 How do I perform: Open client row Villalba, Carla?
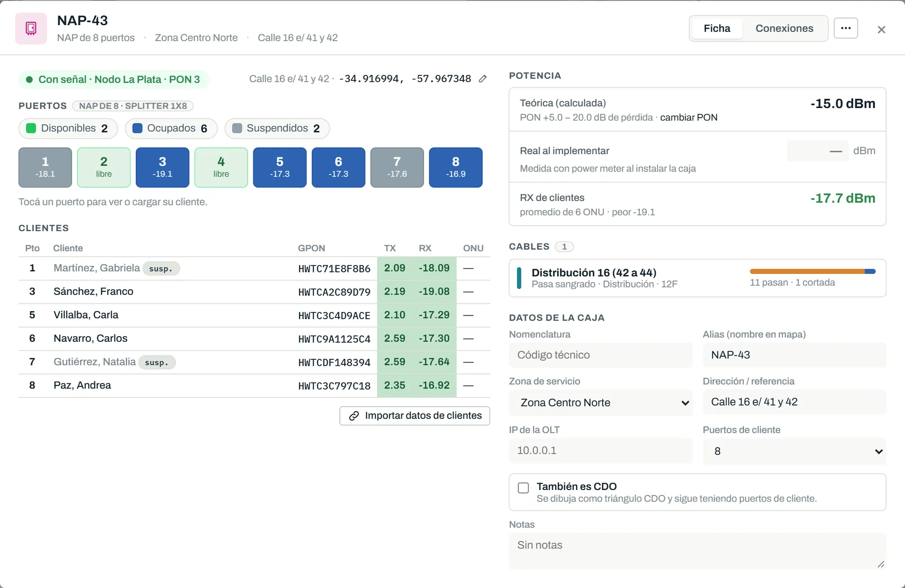click(254, 315)
